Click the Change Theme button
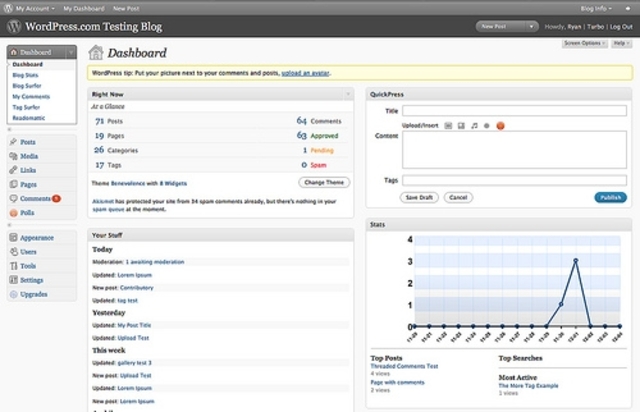 [x=324, y=183]
